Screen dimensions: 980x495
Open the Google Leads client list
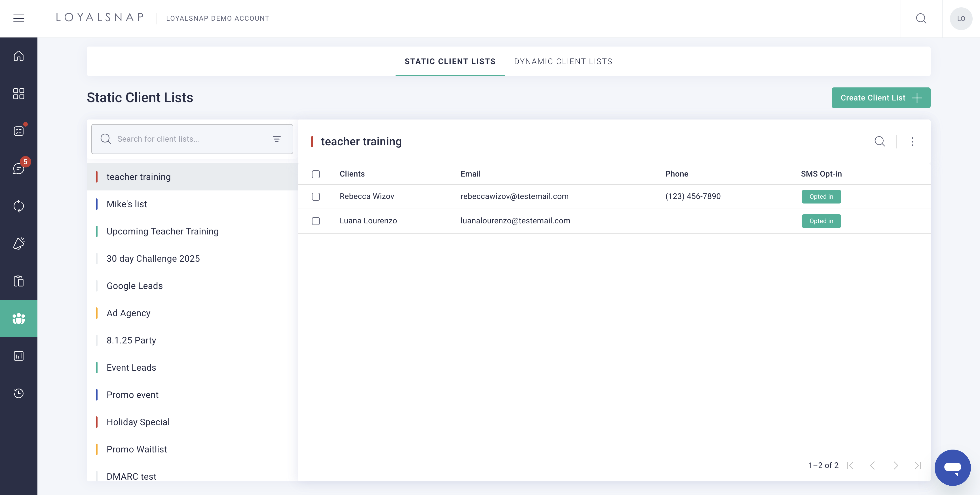[x=134, y=286]
